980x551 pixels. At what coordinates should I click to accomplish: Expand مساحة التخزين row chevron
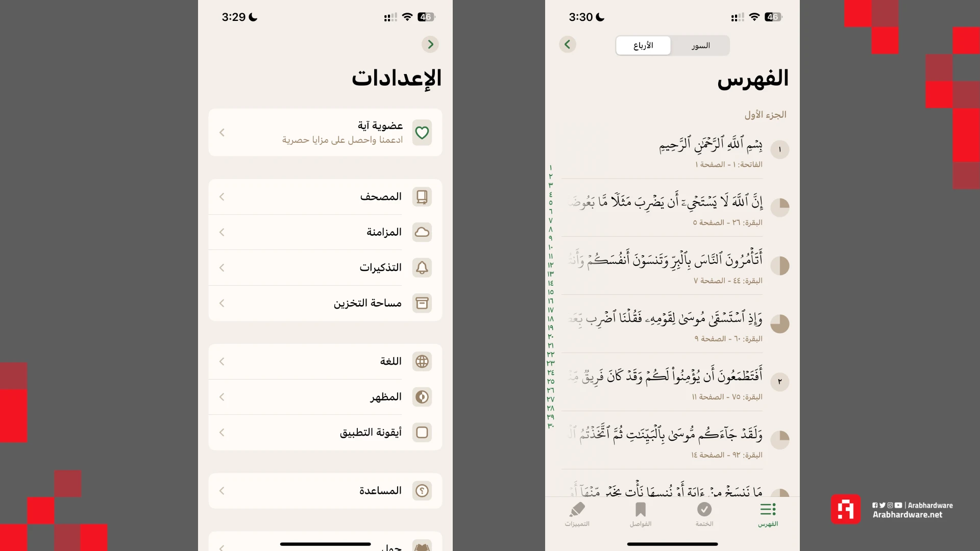coord(222,303)
